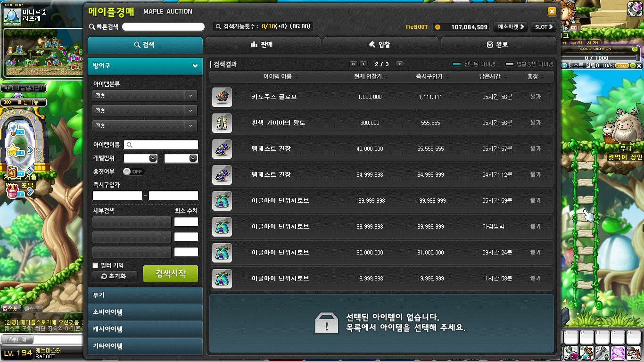Image resolution: width=644 pixels, height=362 pixels.
Task: Go to next results page arrow
Action: pos(400,64)
